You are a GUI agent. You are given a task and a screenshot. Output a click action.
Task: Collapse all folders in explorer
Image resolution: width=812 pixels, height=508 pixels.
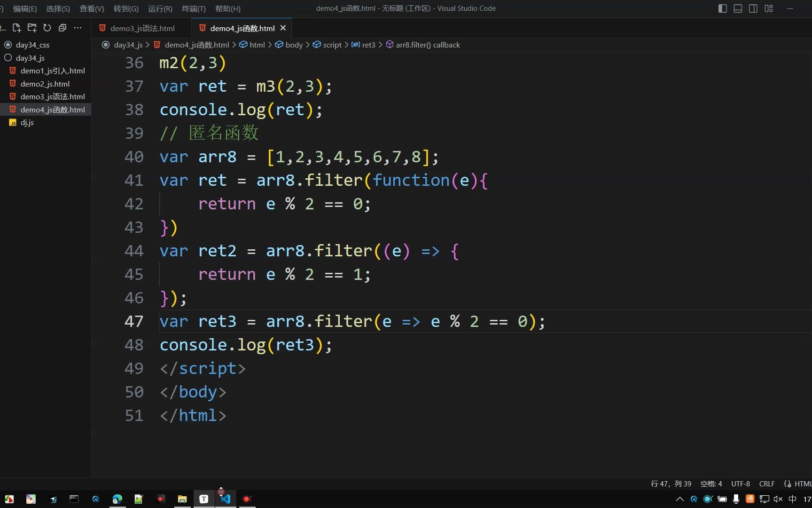62,28
